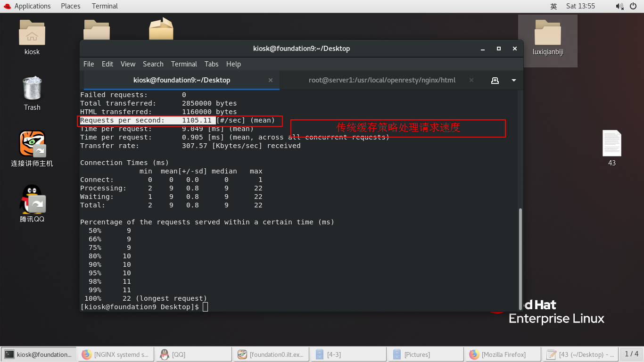The height and width of the screenshot is (362, 644).
Task: Click the 1105.11 requests per second value
Action: tap(197, 120)
